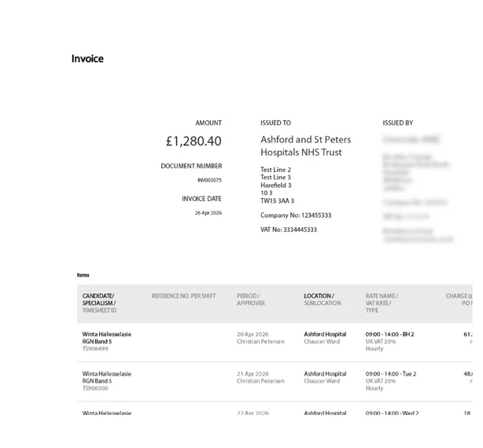Click the LOCATION / SUBLOCATION column header

point(323,299)
